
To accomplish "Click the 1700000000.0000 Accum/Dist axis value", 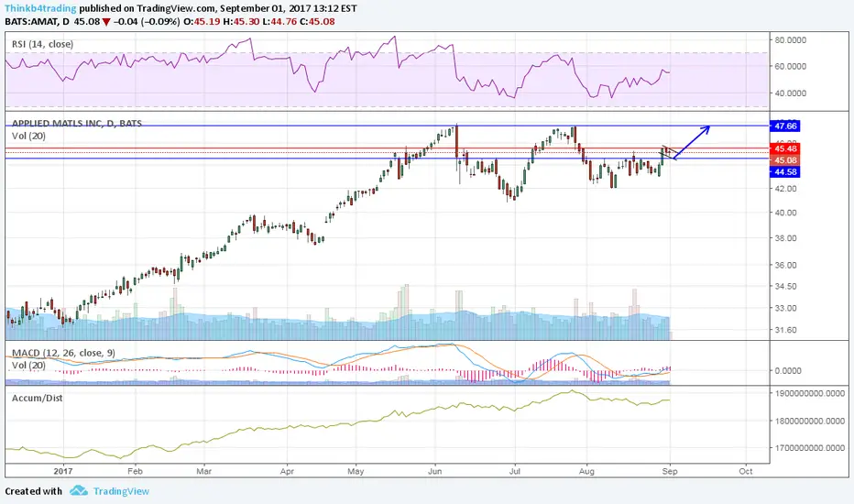I will pos(809,448).
